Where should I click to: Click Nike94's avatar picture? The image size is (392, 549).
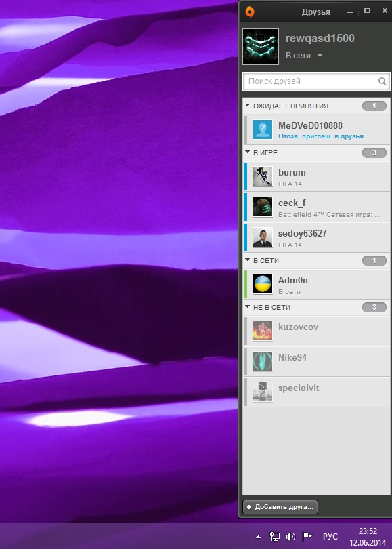coord(263,362)
